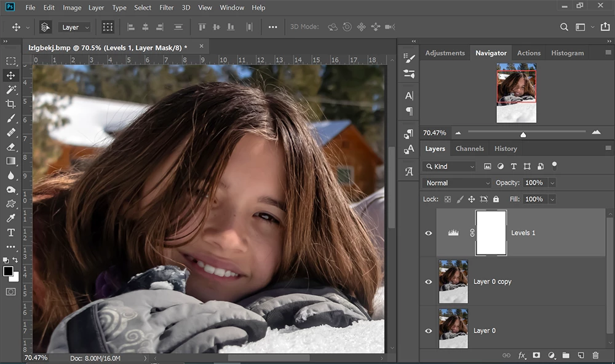
Task: Open the Normal blend mode dropdown
Action: (457, 183)
